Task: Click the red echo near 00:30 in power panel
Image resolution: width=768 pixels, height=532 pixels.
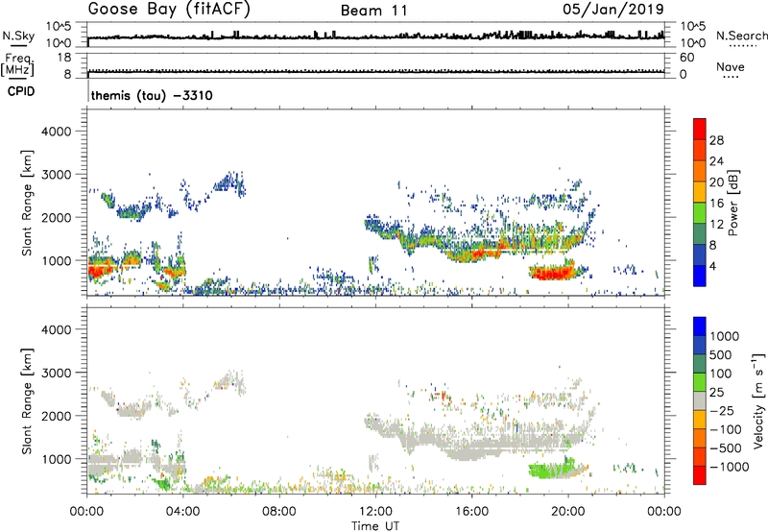Action: [x=100, y=271]
